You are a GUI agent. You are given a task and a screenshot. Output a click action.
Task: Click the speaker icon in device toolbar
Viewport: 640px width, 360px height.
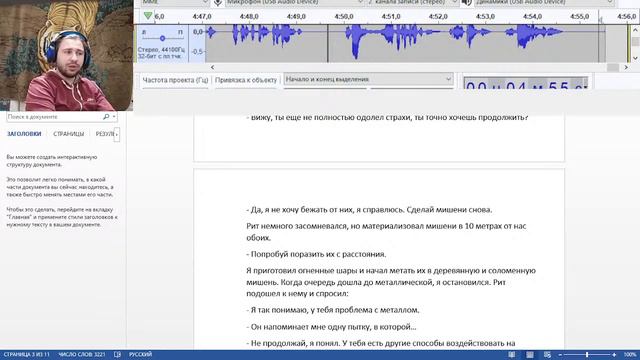pos(467,3)
